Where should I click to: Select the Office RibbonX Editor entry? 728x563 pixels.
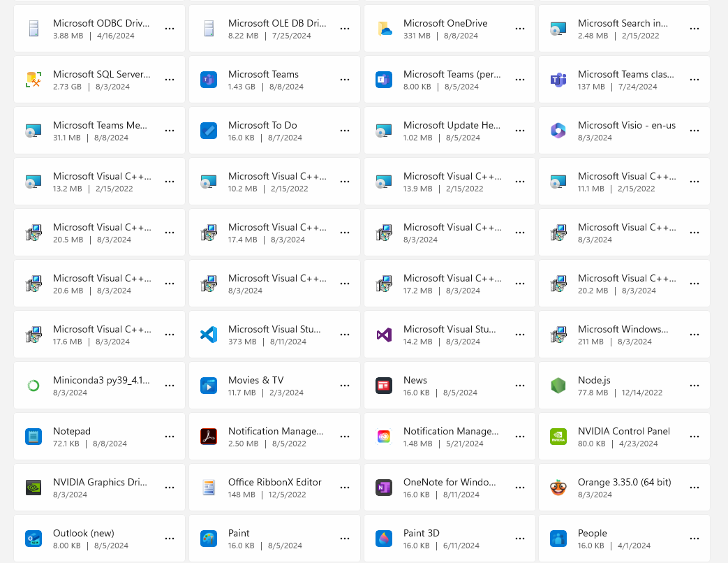274,488
